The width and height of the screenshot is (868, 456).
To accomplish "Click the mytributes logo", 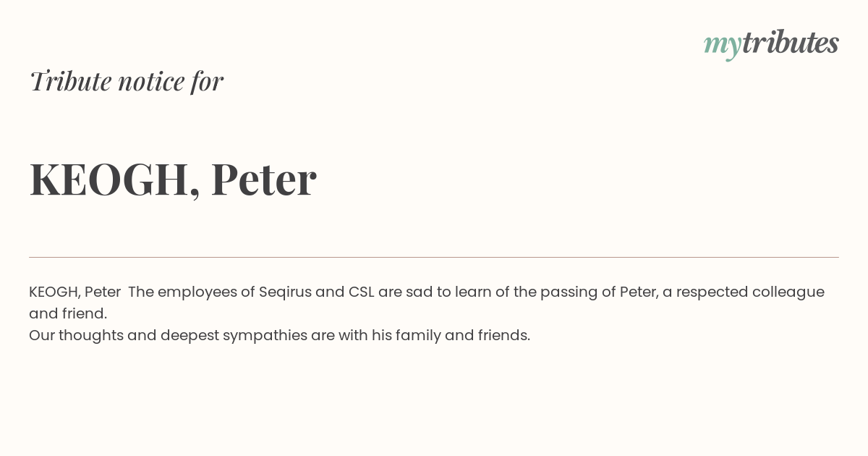I will coord(771,43).
